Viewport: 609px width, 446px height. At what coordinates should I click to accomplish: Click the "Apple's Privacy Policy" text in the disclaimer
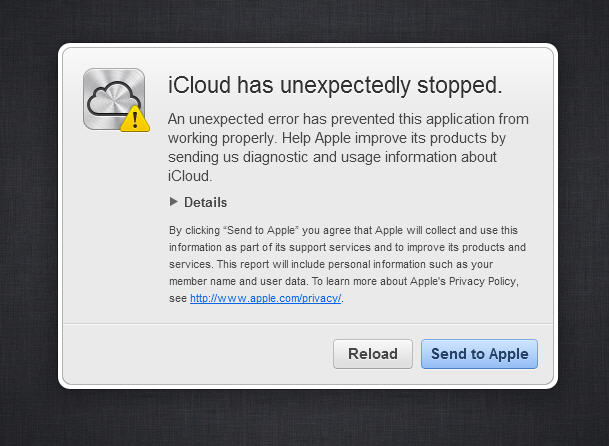[463, 281]
